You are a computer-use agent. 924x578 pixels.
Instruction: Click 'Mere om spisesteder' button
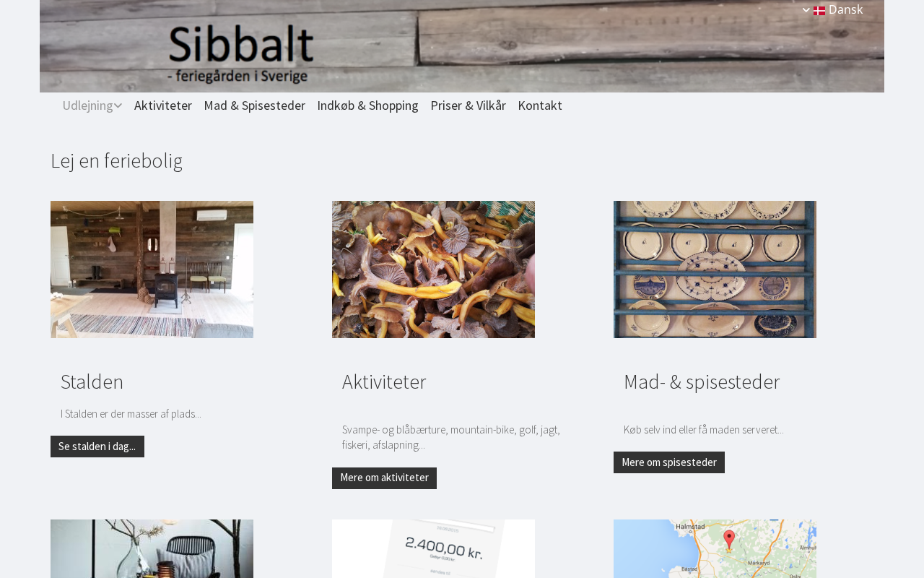click(669, 462)
